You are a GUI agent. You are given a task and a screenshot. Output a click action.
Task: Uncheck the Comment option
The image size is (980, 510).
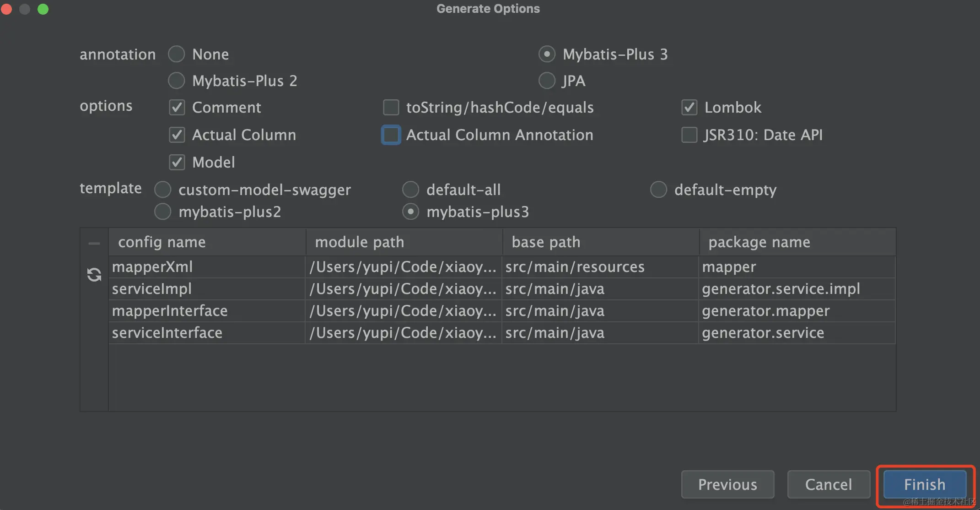pyautogui.click(x=177, y=108)
